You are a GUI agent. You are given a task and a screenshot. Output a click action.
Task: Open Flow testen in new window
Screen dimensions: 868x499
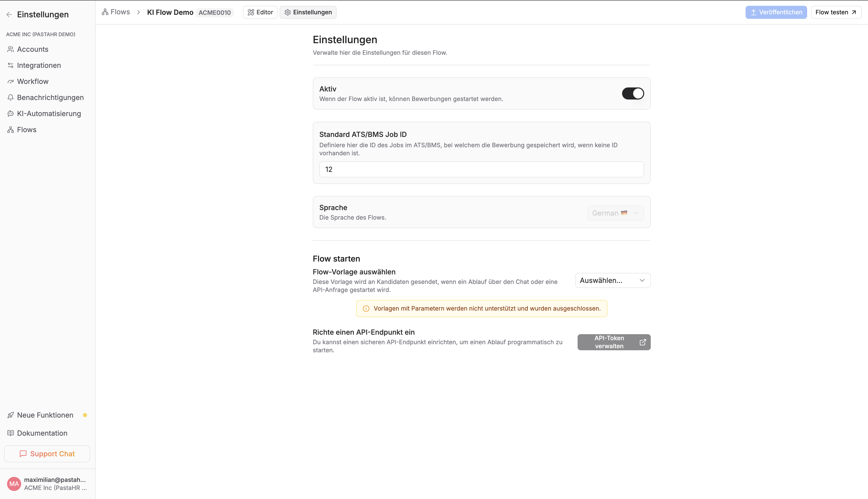pos(836,12)
